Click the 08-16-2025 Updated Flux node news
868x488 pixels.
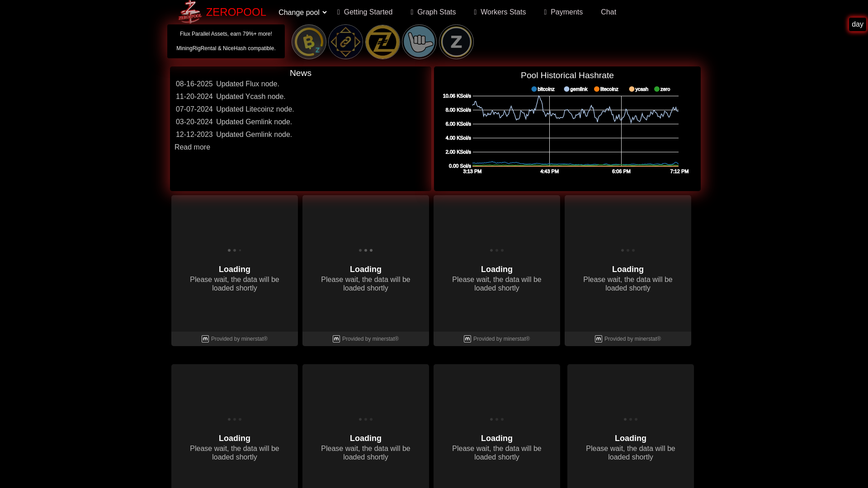coord(227,84)
